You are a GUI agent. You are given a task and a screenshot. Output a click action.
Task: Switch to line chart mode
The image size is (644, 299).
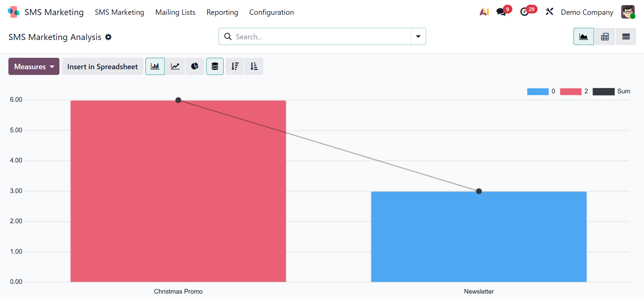[175, 67]
